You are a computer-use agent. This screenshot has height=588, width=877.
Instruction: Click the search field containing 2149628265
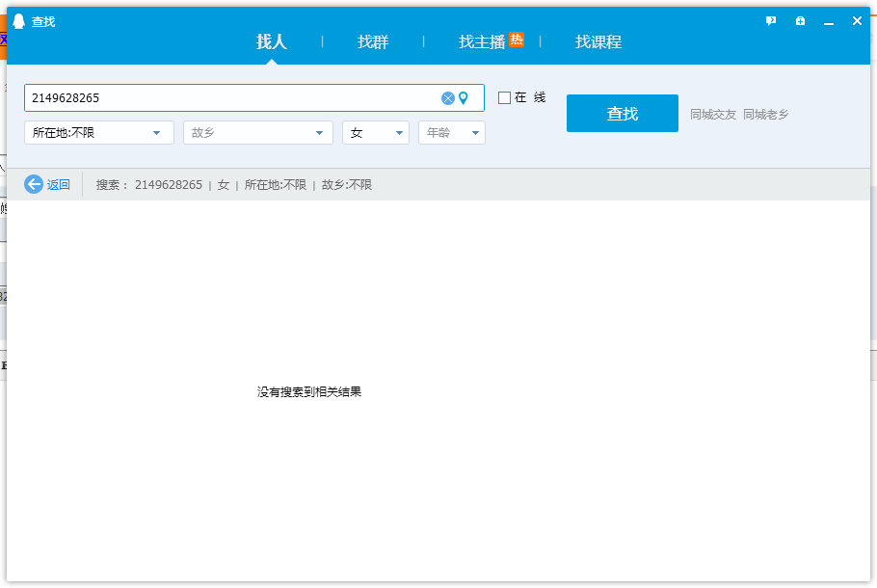point(231,98)
